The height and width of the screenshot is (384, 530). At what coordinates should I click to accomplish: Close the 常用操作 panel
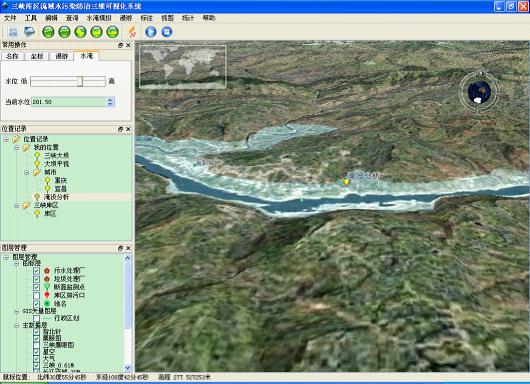128,45
